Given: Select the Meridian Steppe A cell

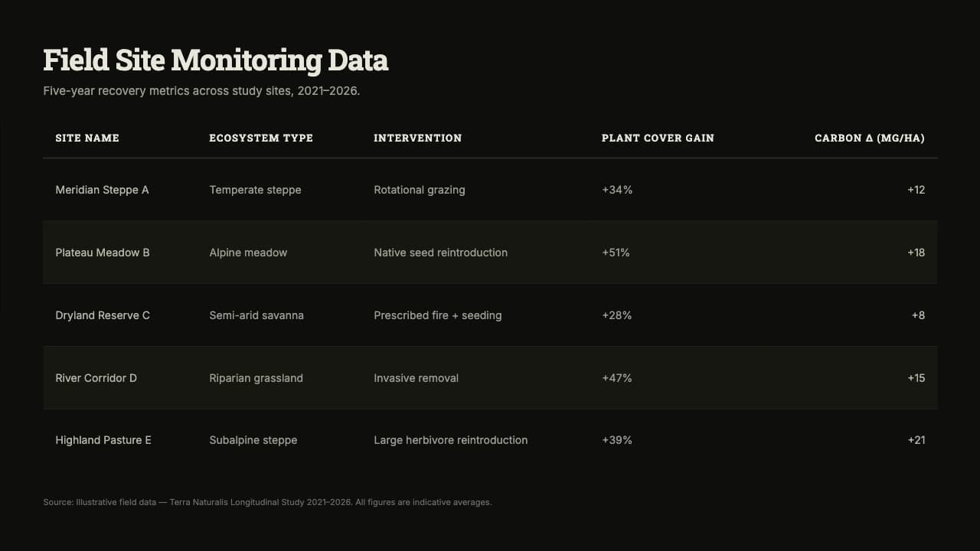Looking at the screenshot, I should tap(102, 190).
